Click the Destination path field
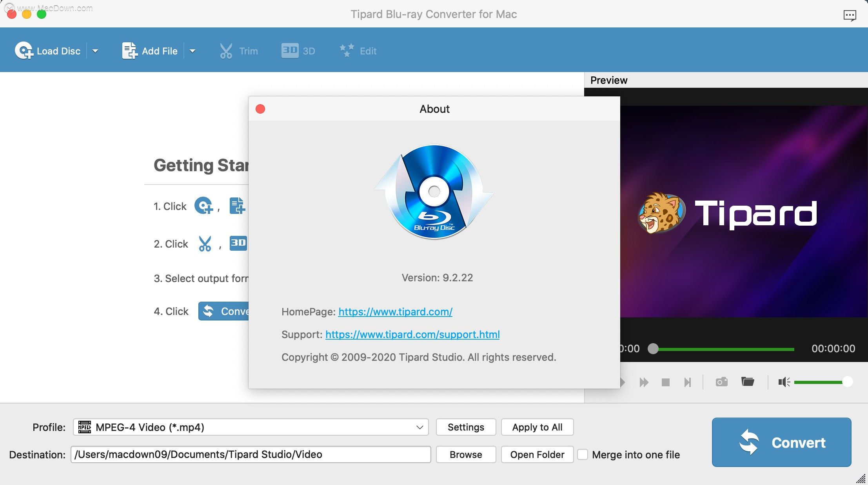The image size is (868, 485). coord(251,454)
